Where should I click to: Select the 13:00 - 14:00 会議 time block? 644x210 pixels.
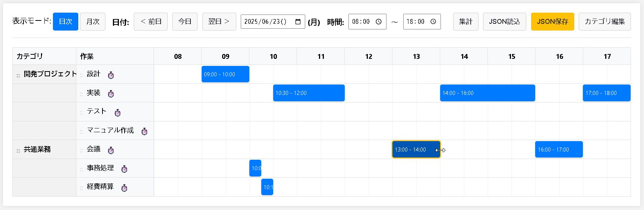(x=416, y=149)
